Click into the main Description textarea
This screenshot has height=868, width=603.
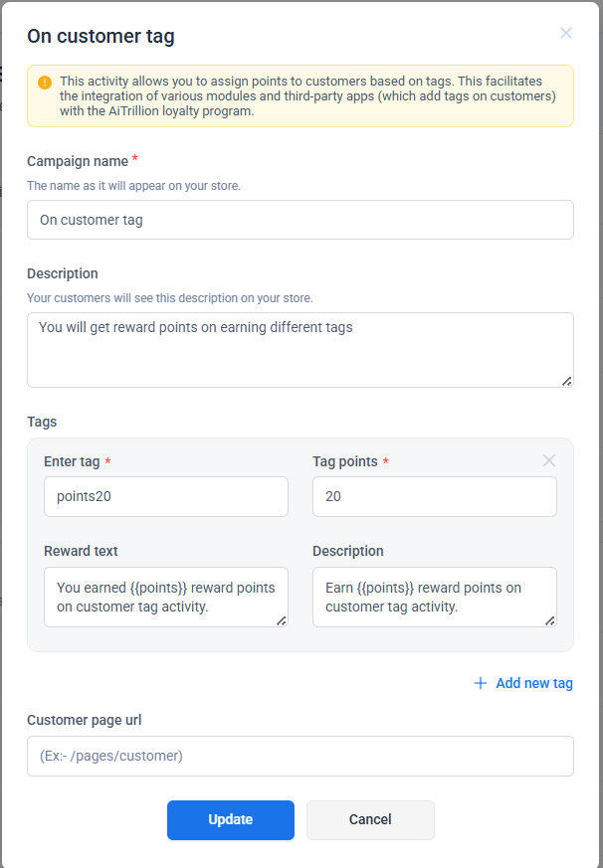click(300, 349)
